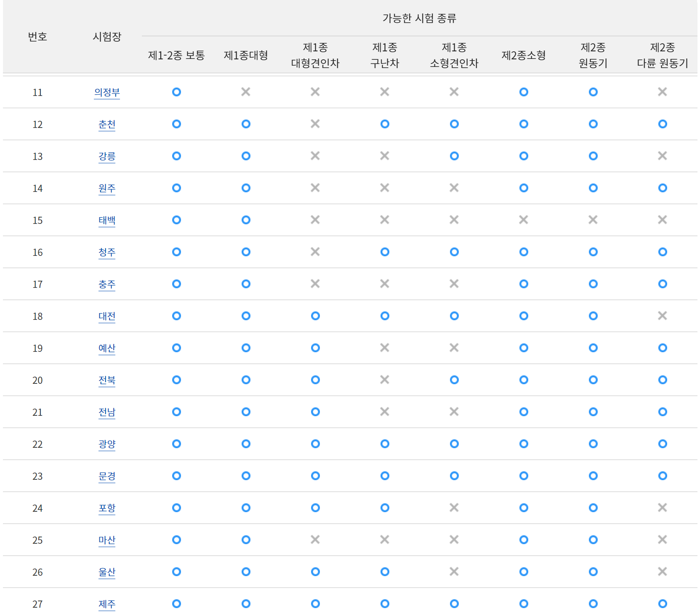Select the 제2종 다륜 원동기 O icon for 청주
The image size is (700, 614).
click(662, 252)
